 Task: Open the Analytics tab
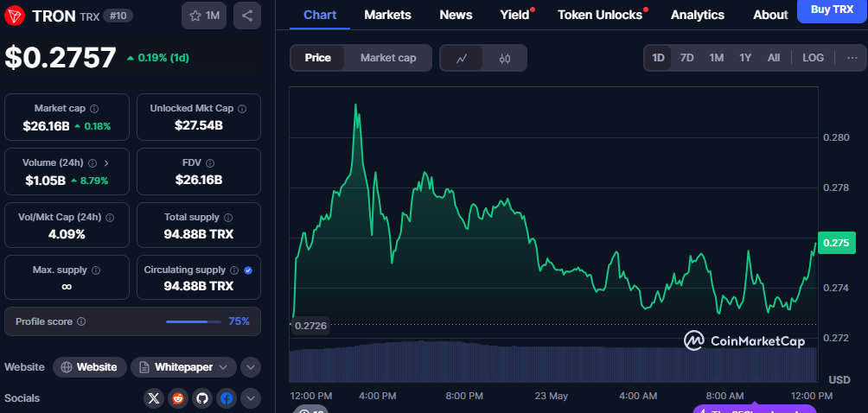698,15
